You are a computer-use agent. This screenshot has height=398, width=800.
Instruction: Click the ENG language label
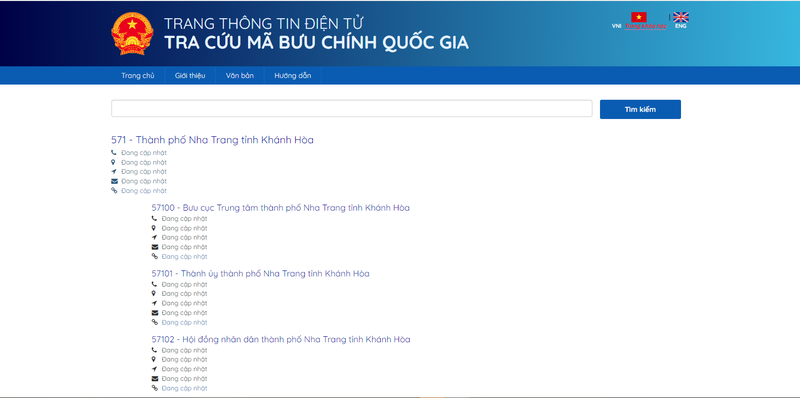681,26
